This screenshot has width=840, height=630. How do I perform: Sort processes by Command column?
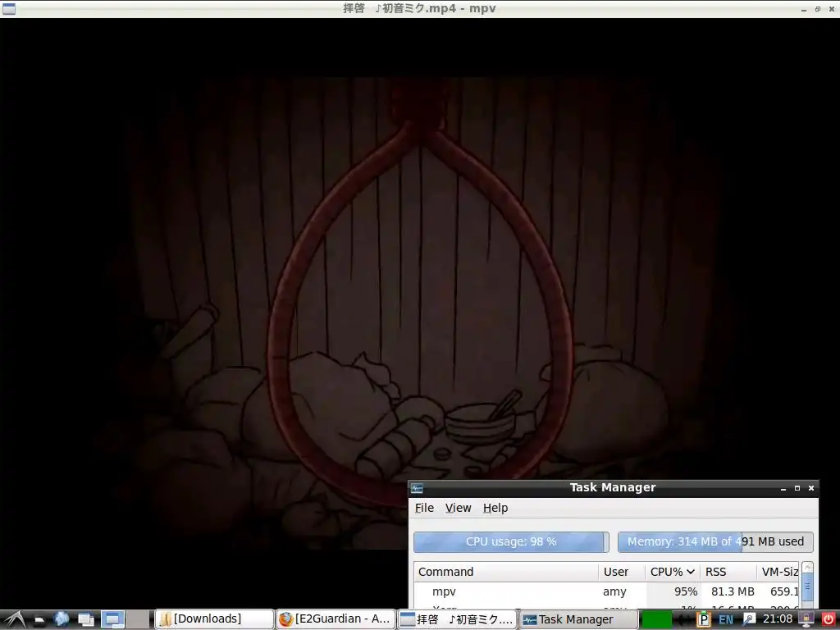coord(505,572)
